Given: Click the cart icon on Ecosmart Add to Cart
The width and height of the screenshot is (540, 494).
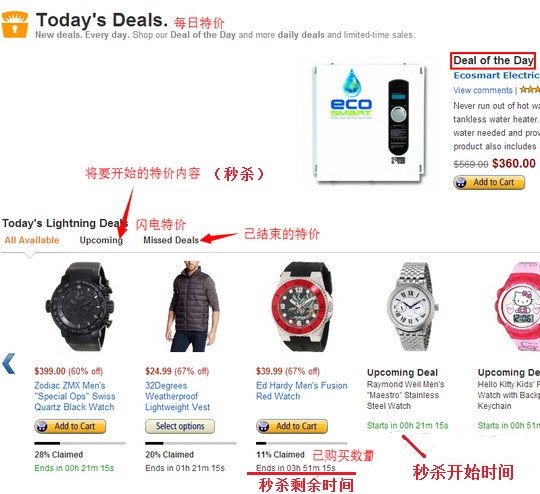Looking at the screenshot, I should coord(460,182).
